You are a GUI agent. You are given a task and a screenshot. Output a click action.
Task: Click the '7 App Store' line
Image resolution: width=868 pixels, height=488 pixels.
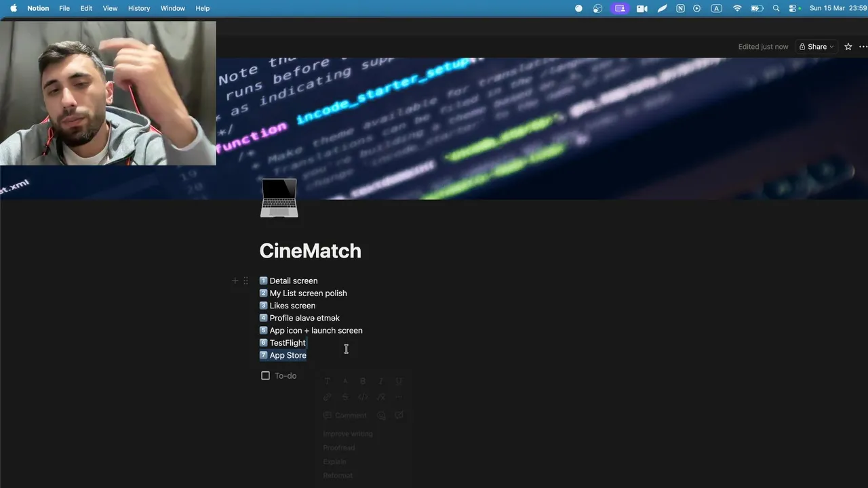[x=283, y=355]
